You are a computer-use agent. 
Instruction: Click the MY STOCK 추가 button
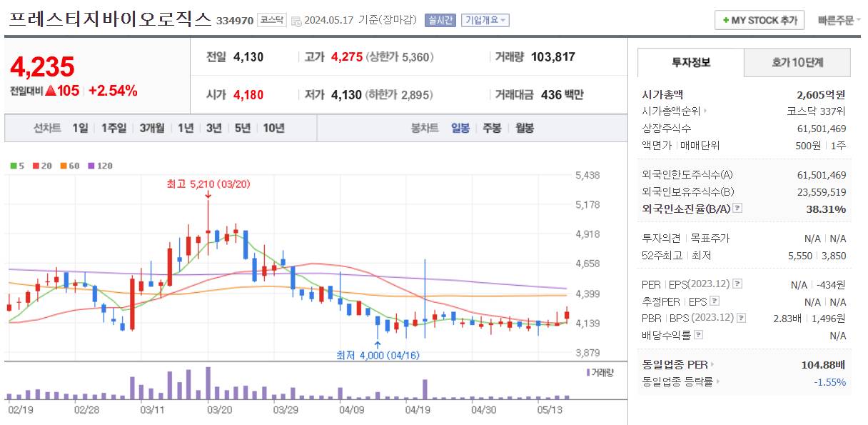[759, 19]
